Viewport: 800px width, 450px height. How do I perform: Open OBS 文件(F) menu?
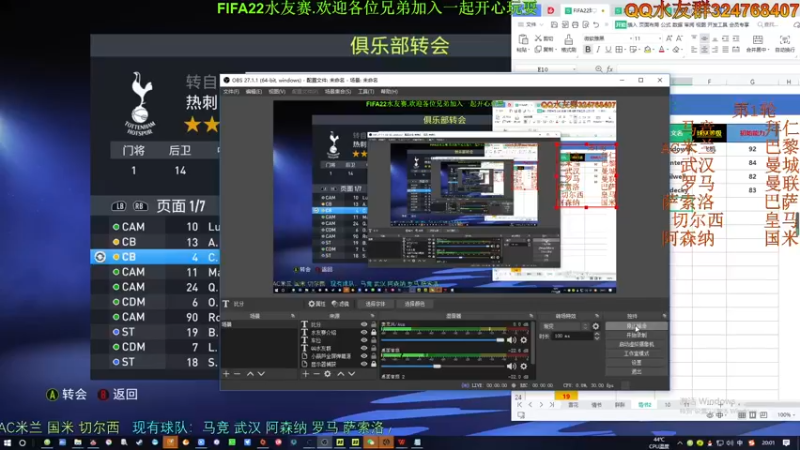231,91
